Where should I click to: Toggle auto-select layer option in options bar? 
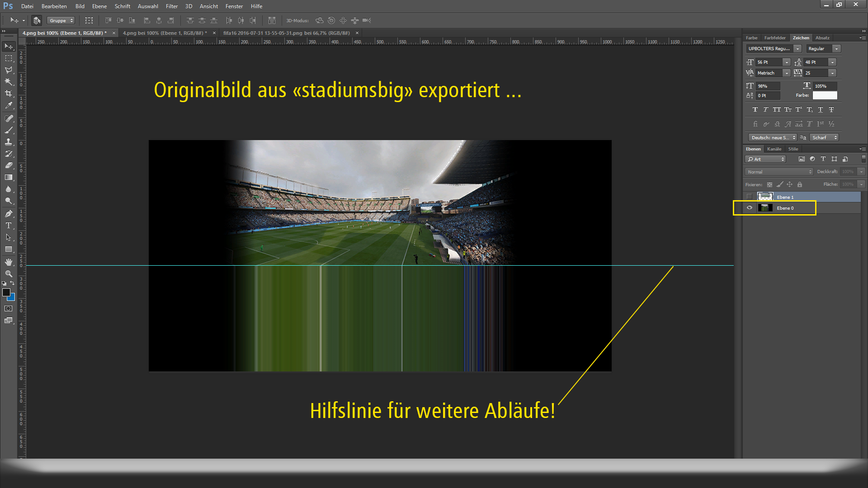37,20
